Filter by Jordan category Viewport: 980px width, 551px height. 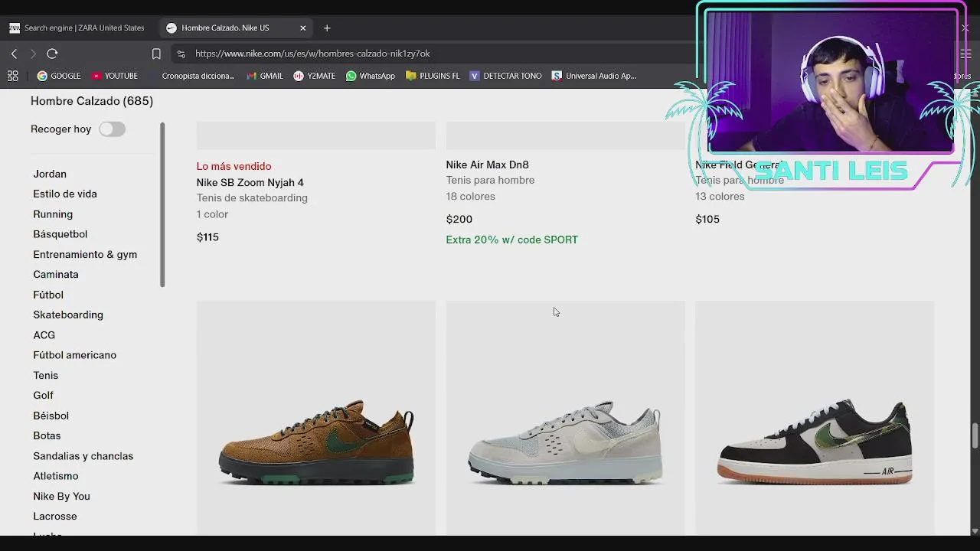coord(50,174)
